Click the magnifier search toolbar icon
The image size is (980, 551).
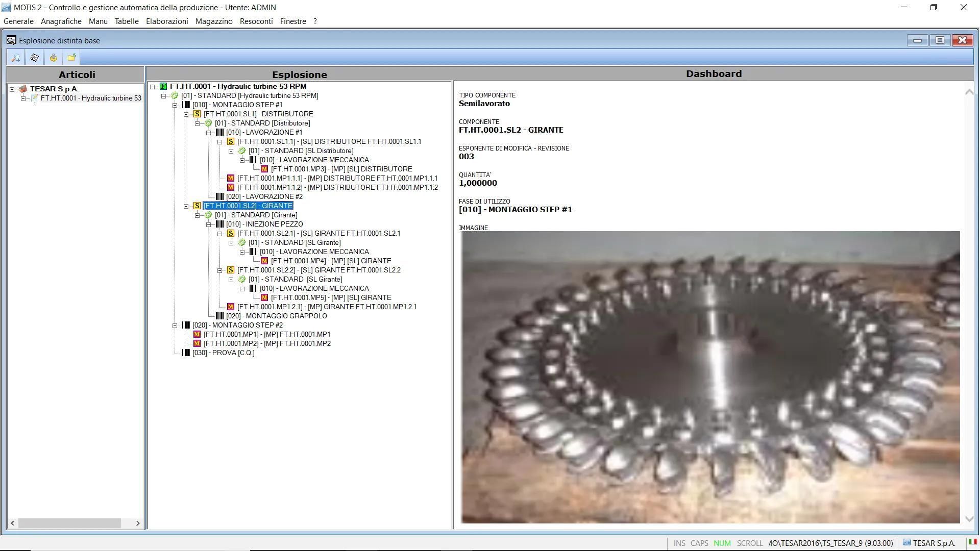[16, 58]
